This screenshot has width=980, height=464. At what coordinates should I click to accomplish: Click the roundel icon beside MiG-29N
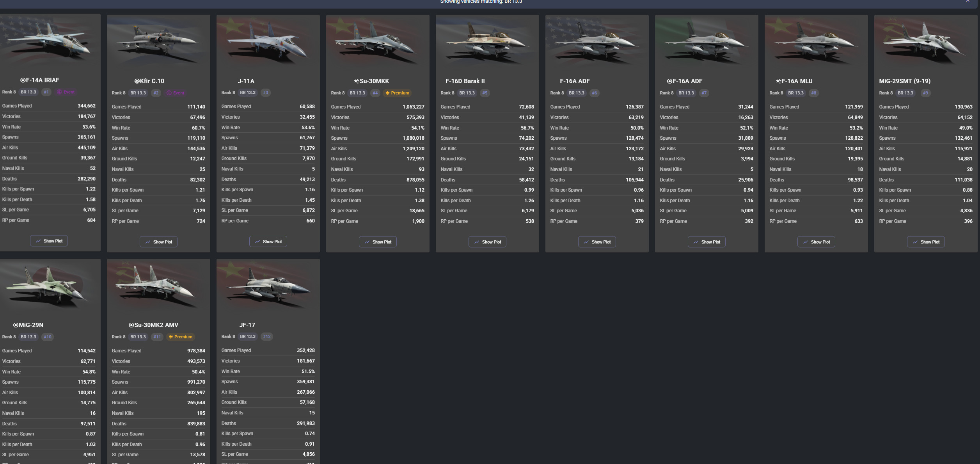coord(16,325)
